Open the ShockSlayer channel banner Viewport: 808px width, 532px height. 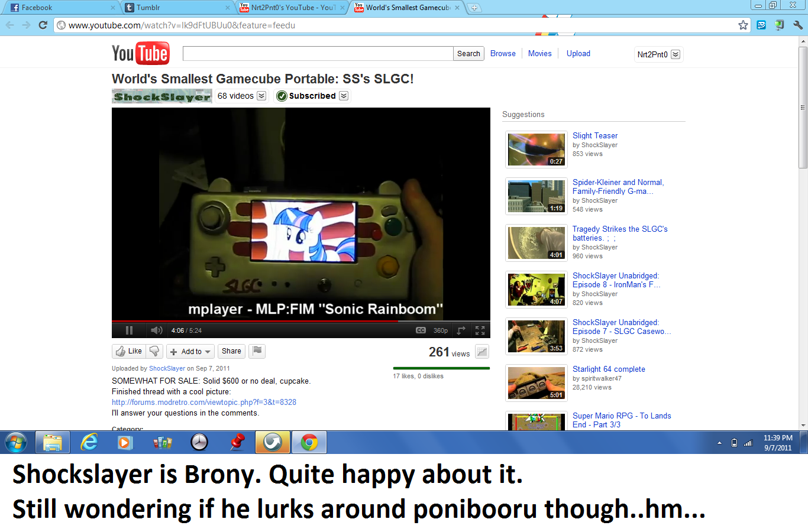coord(161,96)
